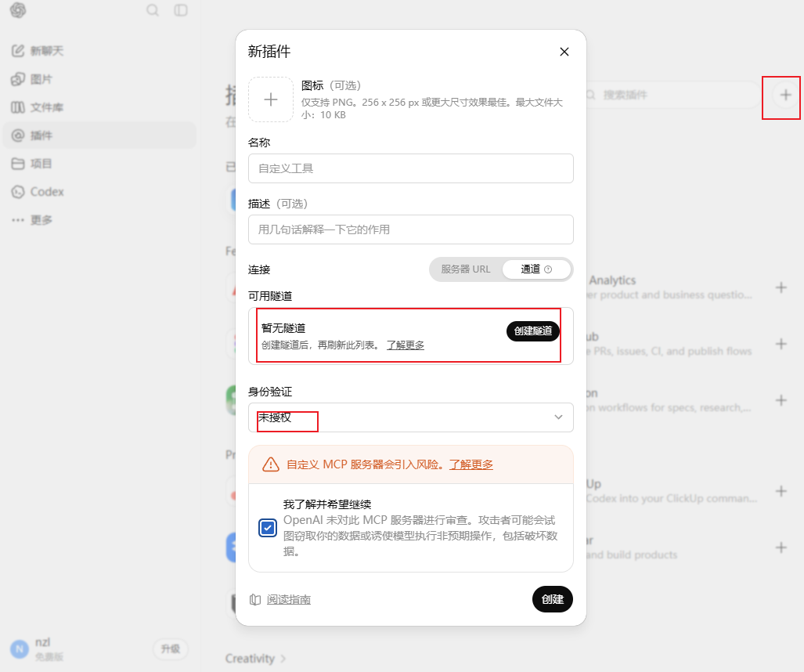
Task: Focus the 名称 input field
Action: pos(411,168)
